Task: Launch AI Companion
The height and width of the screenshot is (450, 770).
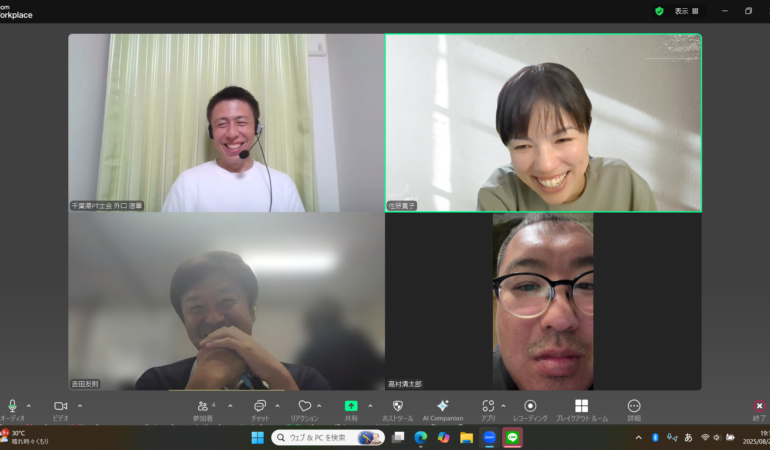Action: (442, 406)
